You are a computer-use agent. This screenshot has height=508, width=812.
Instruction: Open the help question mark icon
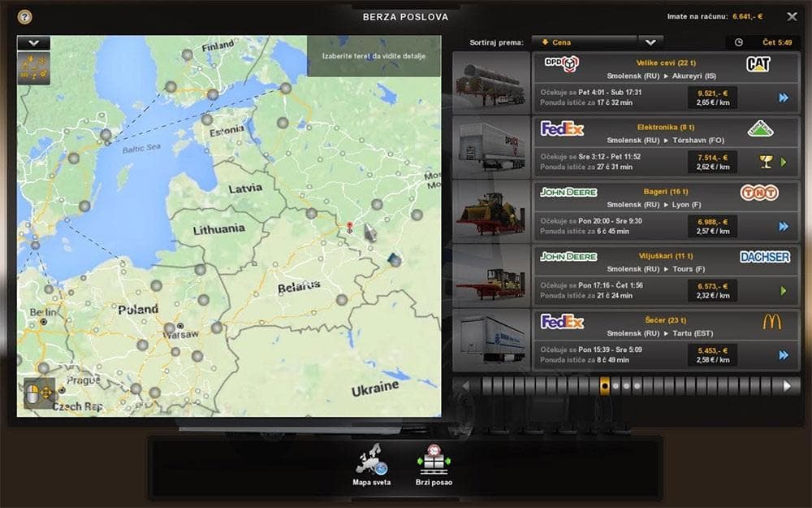pos(24,17)
